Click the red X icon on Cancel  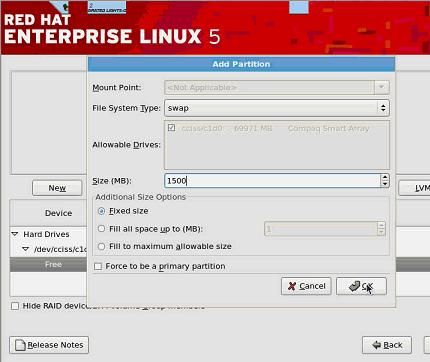coord(292,286)
